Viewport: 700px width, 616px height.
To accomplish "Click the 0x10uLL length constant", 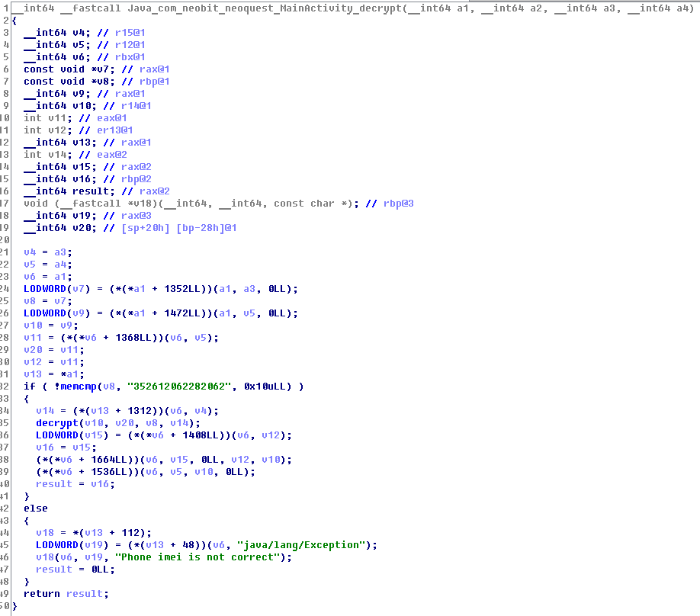I will pyautogui.click(x=265, y=386).
